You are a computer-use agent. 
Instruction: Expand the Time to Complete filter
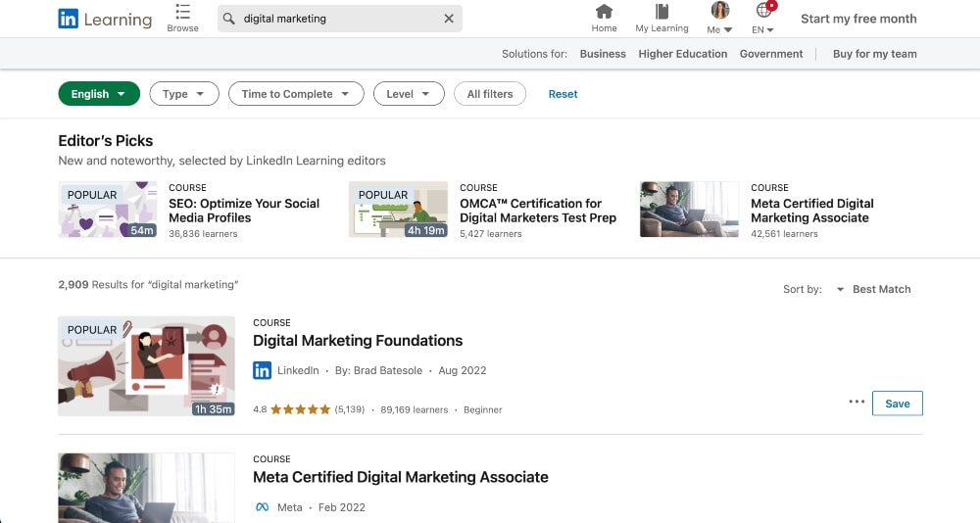(296, 94)
